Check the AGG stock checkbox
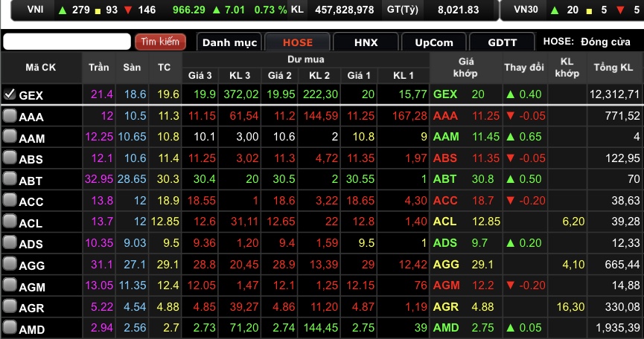644x339 pixels. tap(10, 264)
